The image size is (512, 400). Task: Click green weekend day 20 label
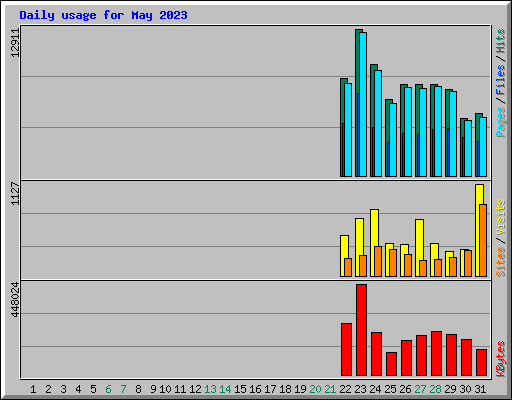click(315, 389)
